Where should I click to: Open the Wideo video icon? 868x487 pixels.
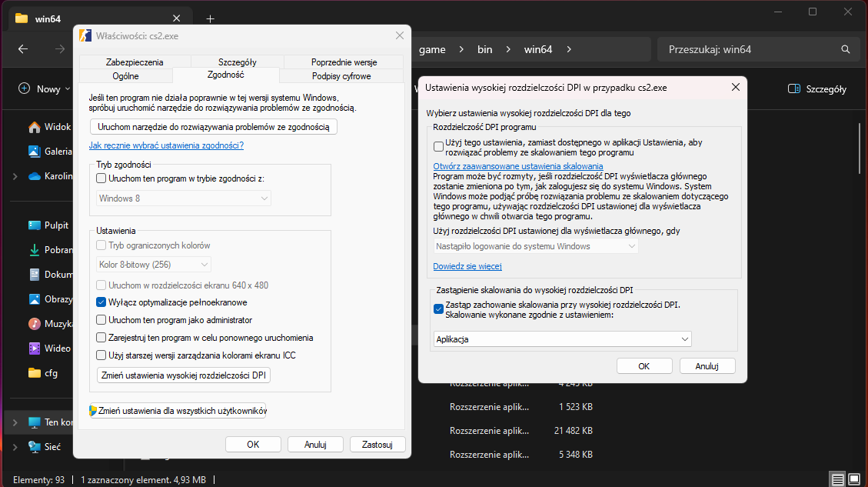pyautogui.click(x=35, y=349)
